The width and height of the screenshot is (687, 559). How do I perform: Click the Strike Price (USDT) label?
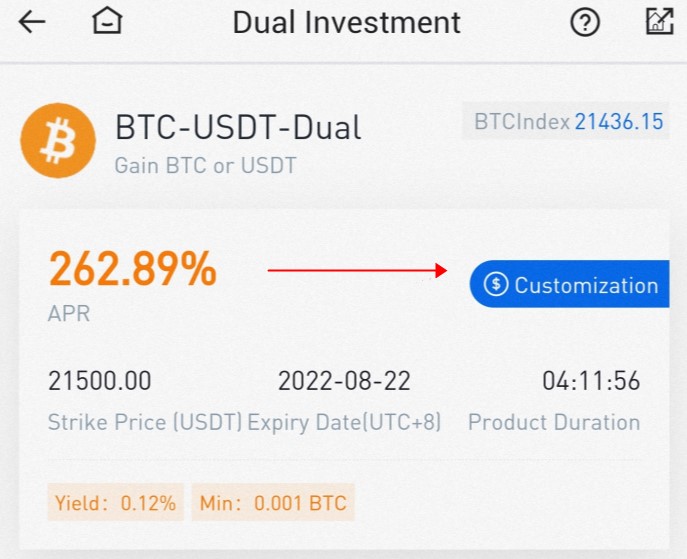(x=145, y=422)
